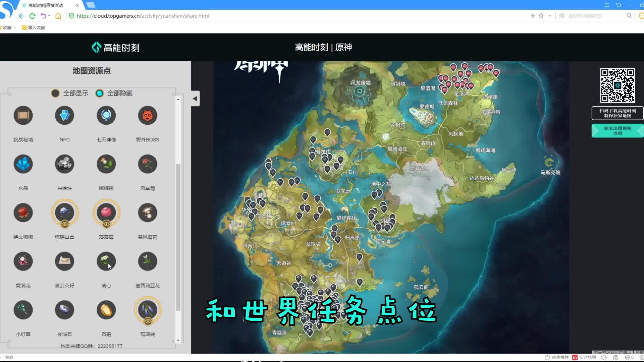
Task: Open the browser hamburger menu
Action: pyautogui.click(x=607, y=5)
